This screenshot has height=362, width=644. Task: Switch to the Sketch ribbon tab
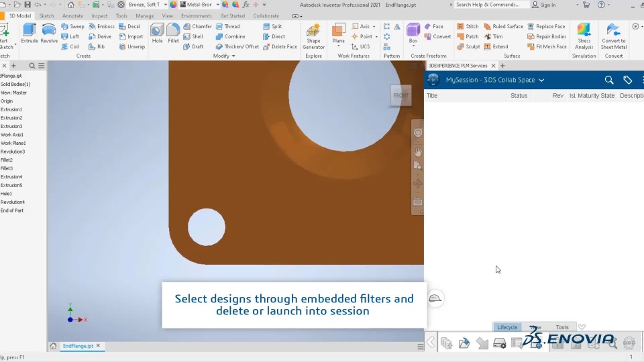[x=46, y=16]
